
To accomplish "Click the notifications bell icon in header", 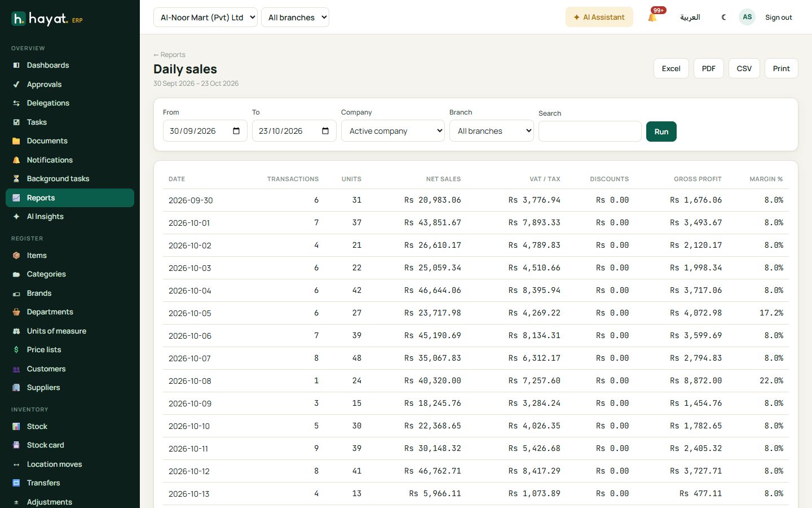I will tap(652, 17).
